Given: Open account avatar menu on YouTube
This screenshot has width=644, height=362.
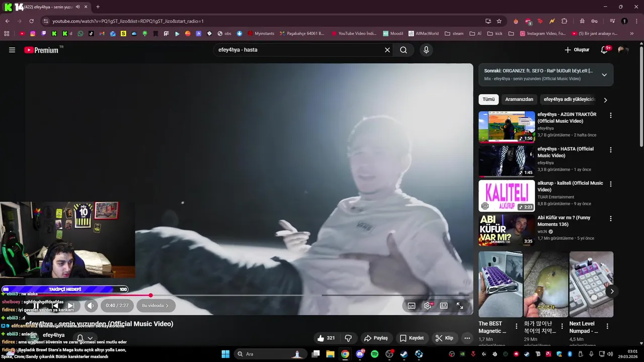Looking at the screenshot, I should tap(623, 50).
